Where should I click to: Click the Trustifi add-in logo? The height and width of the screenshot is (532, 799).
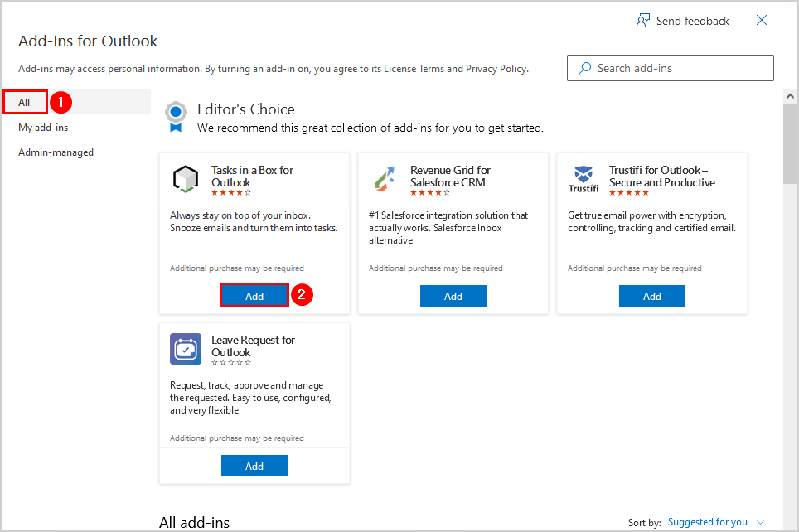583,179
